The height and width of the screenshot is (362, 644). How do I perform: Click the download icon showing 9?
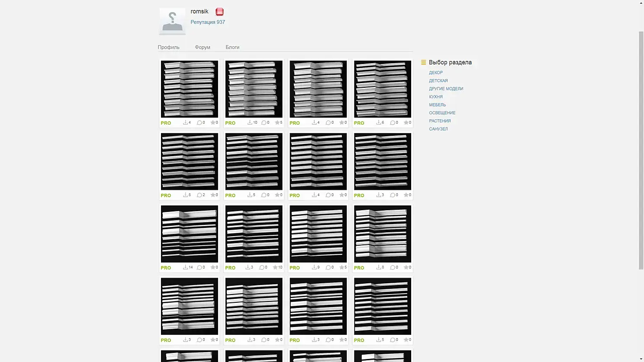314,267
